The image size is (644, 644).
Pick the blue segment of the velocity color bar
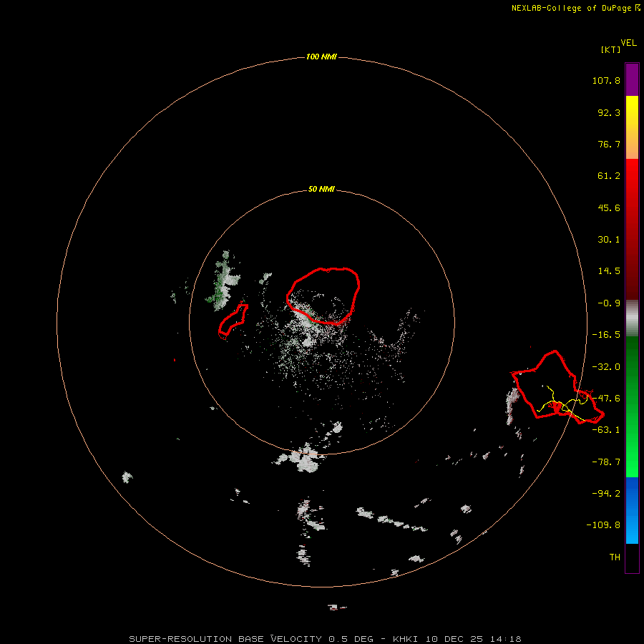click(632, 510)
